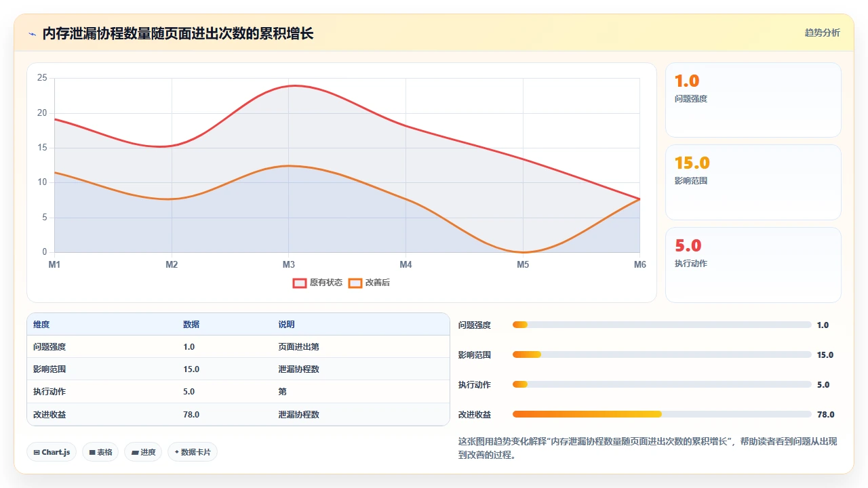
Task: Open the 1.0 问题强度 stat card
Action: point(753,100)
